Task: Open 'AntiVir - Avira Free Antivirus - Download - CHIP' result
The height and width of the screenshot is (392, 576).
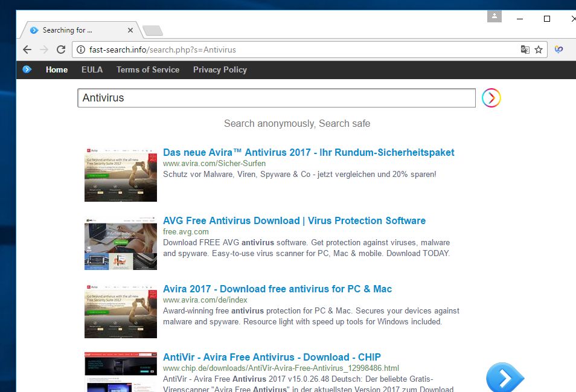Action: pyautogui.click(x=272, y=357)
